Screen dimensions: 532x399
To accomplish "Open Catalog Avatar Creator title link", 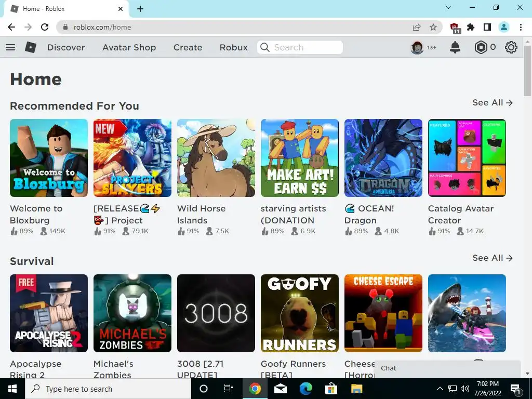I will 460,215.
